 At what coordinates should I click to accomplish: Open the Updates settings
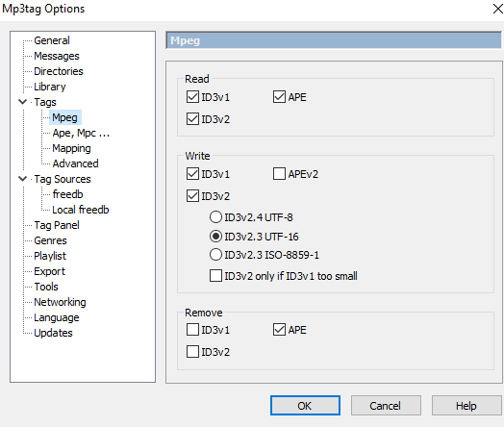(x=53, y=333)
